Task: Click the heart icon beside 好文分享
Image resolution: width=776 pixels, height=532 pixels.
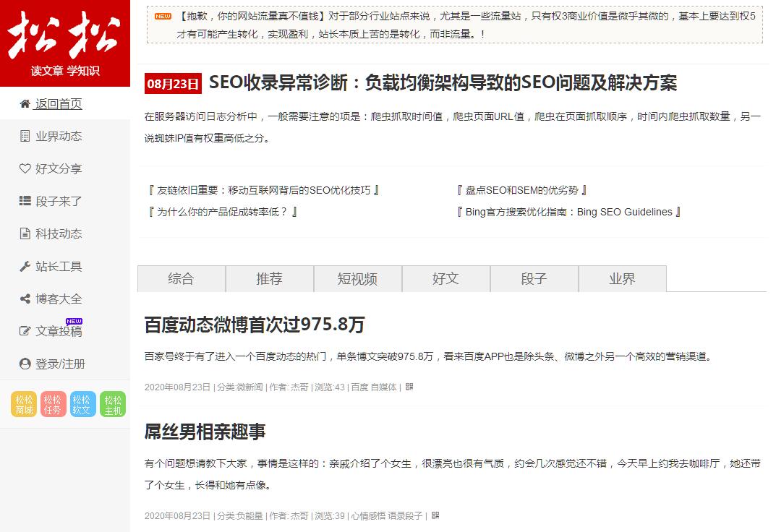Action: pos(25,169)
